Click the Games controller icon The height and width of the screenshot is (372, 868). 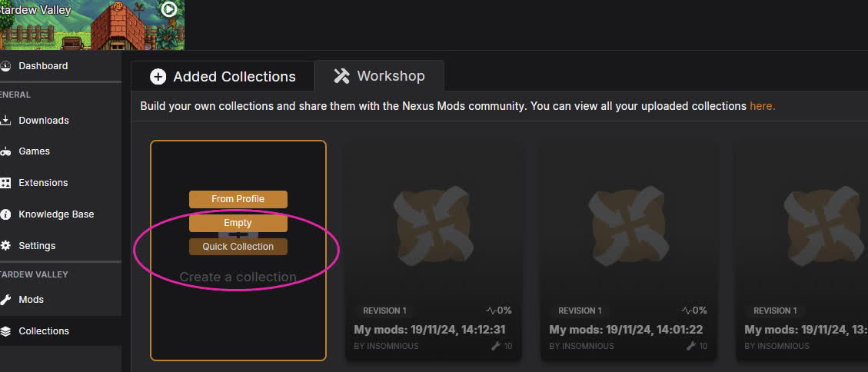coord(5,151)
